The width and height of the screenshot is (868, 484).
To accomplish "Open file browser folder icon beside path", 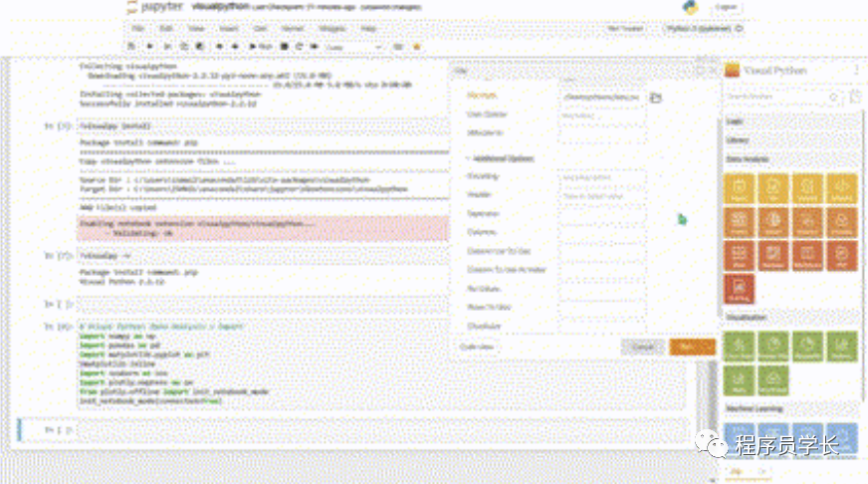I will tap(656, 98).
